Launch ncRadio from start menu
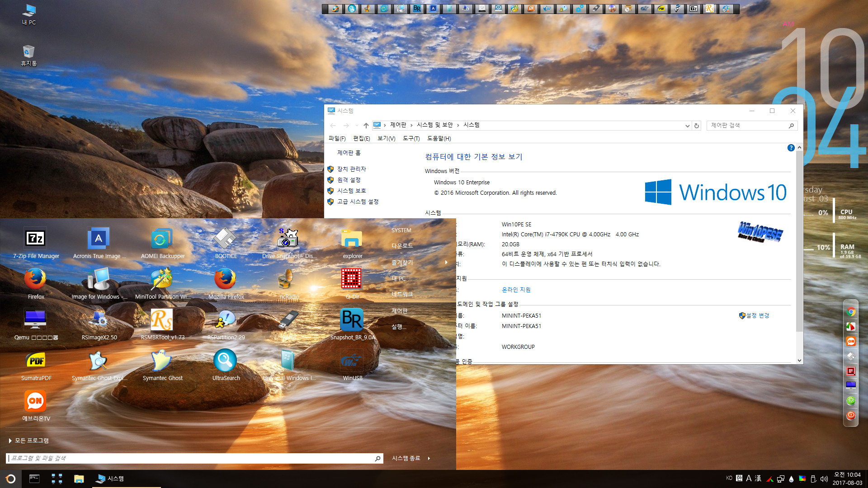Screen dimensions: 868x488 tap(289, 284)
